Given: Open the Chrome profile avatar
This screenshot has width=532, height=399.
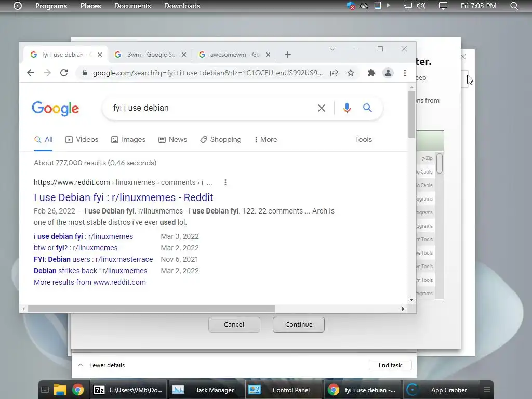Looking at the screenshot, I should (x=388, y=73).
